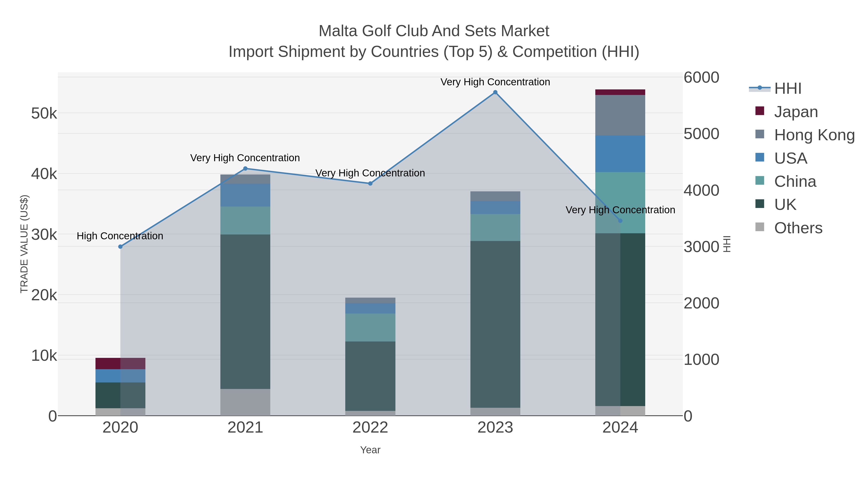Click the 'High Concentration' annotation at 2020
This screenshot has height=488, width=868.
pyautogui.click(x=120, y=236)
